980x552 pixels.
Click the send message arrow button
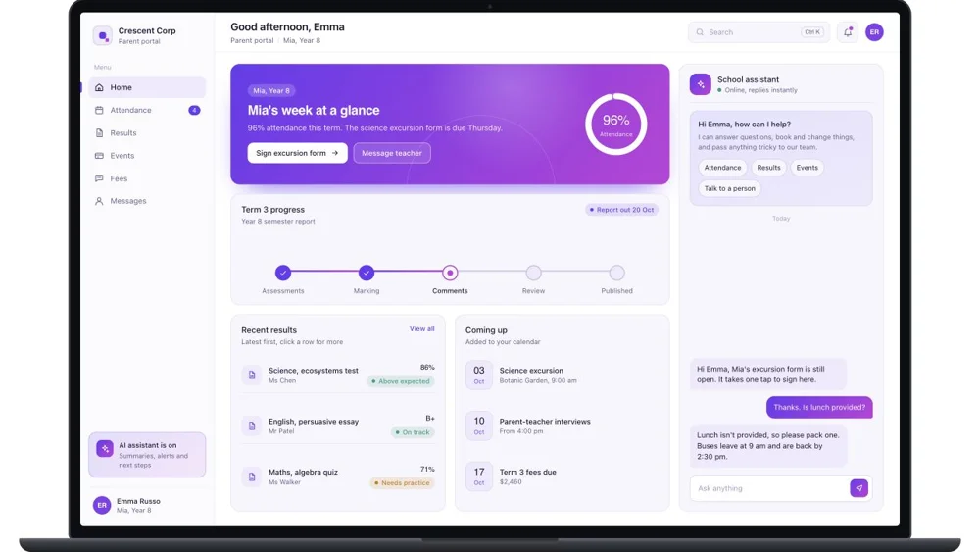(858, 488)
